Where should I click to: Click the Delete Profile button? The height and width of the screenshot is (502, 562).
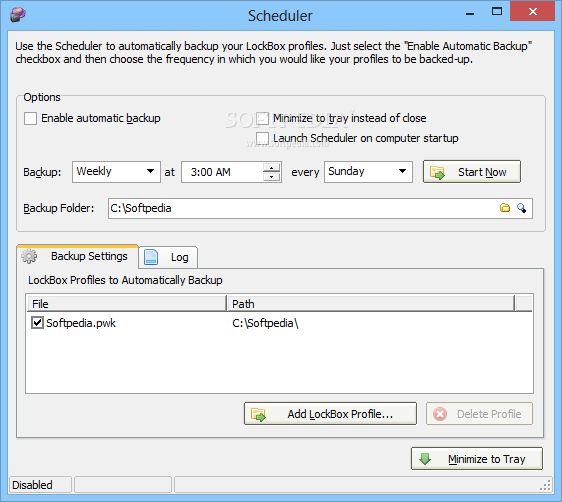point(479,414)
